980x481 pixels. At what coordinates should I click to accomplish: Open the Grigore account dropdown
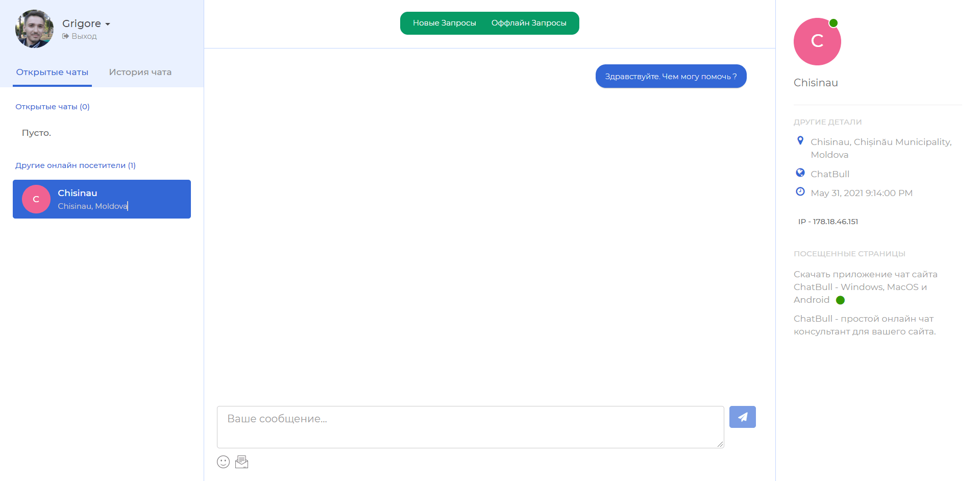pyautogui.click(x=86, y=23)
